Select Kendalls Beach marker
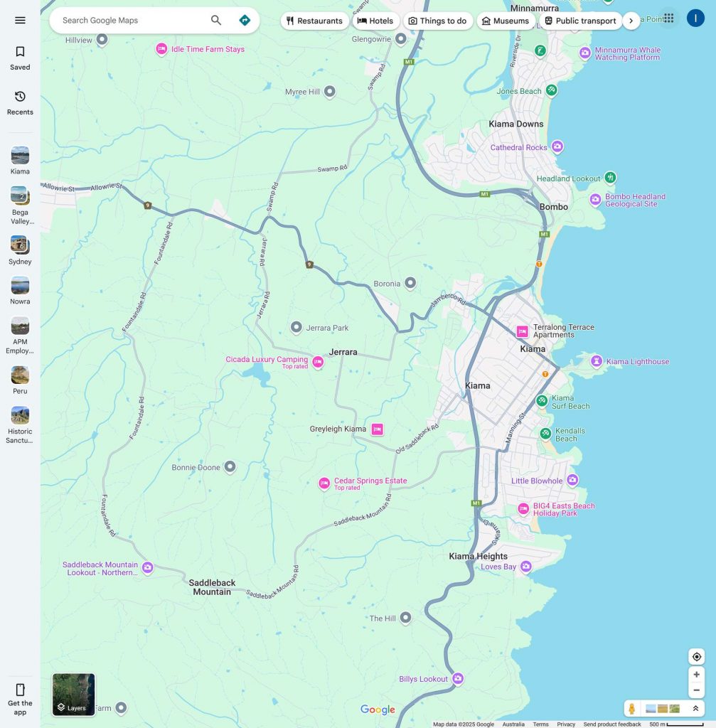The image size is (716, 728). pyautogui.click(x=545, y=434)
